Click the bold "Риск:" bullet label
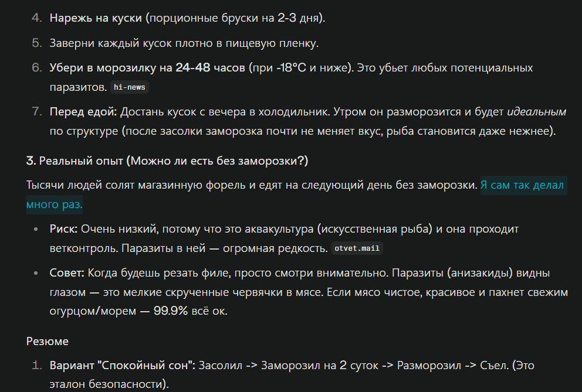 tap(63, 229)
